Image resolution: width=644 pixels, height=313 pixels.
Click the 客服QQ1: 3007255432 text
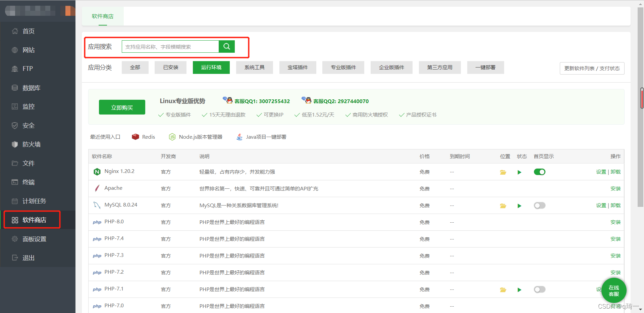tap(262, 101)
